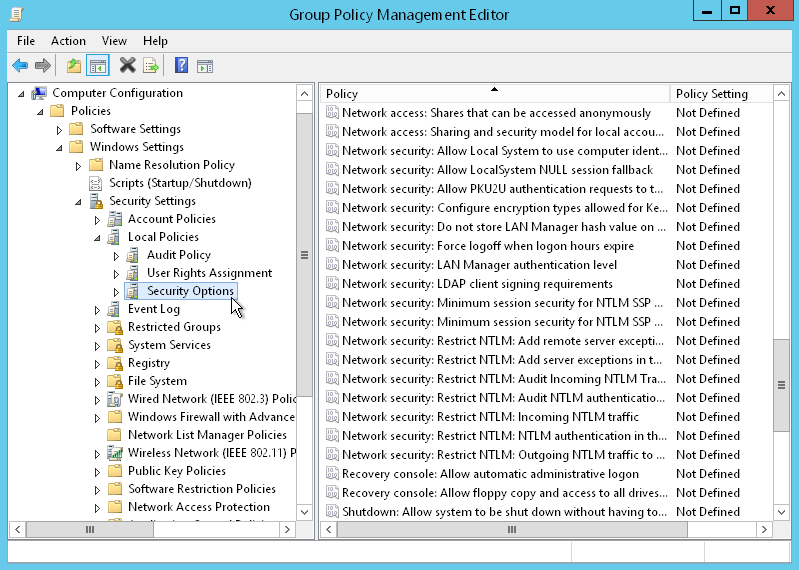Click policy icon for LDAP client signing requirements
This screenshot has width=799, height=570.
pos(332,284)
